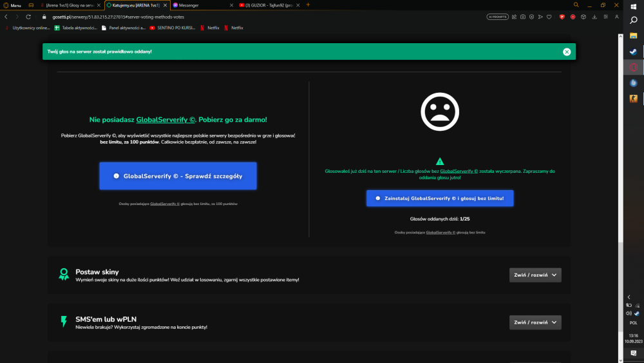Screen dimensions: 644x363
Task: Click the green lightning bolt icon
Action: point(64,322)
